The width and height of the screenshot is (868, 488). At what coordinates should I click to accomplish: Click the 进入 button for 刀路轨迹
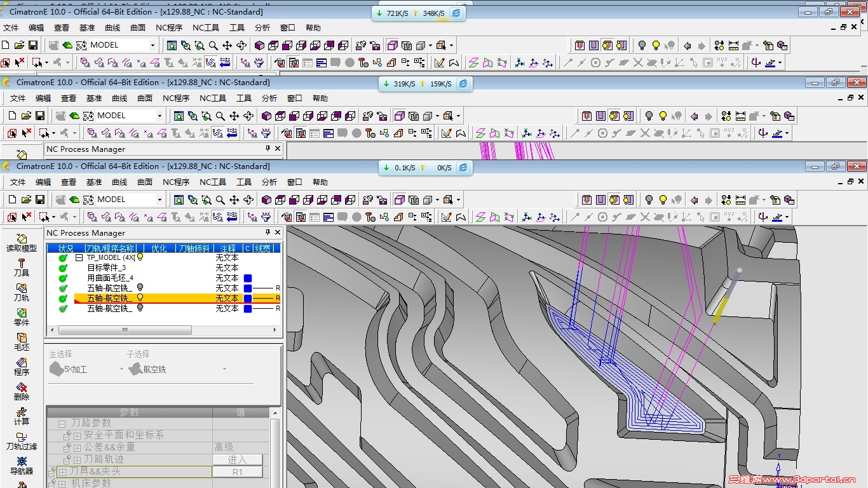(x=237, y=459)
